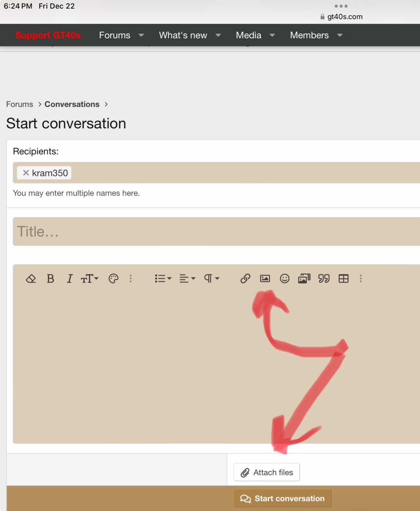Image resolution: width=420 pixels, height=511 pixels.
Task: Open the Text color palette
Action: 114,279
